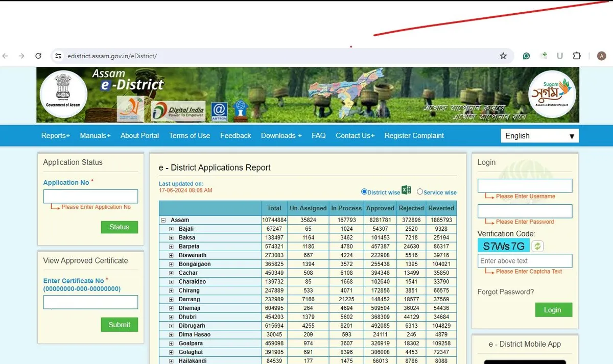This screenshot has width=613, height=364.
Task: Open the browser extensions puzzle icon
Action: click(577, 56)
